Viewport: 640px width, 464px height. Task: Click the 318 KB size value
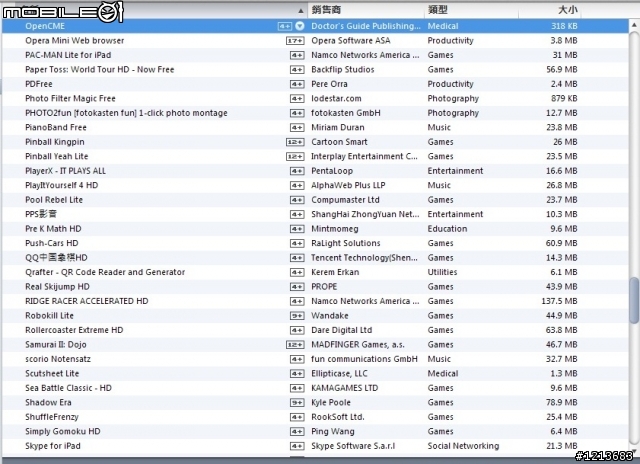(x=564, y=26)
